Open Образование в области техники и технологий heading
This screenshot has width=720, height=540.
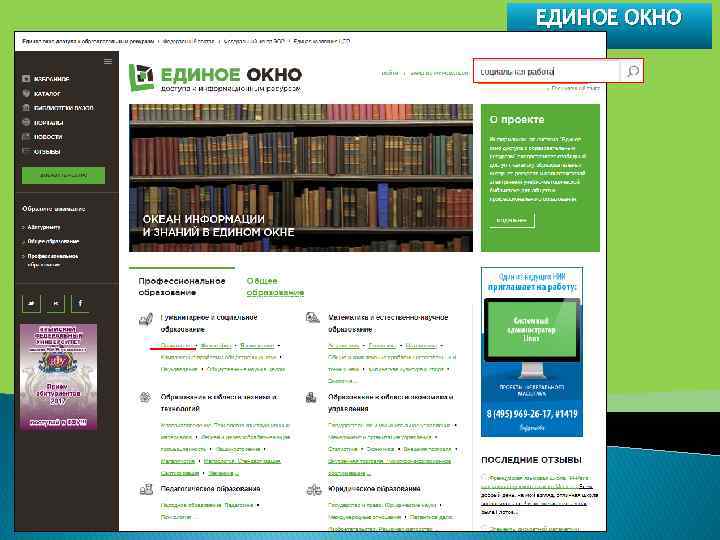219,402
